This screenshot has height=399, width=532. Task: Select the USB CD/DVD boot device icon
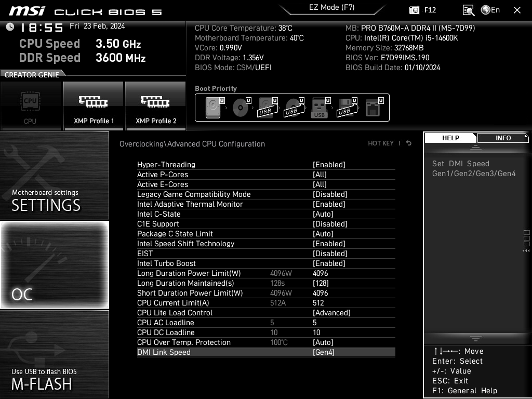coord(294,108)
